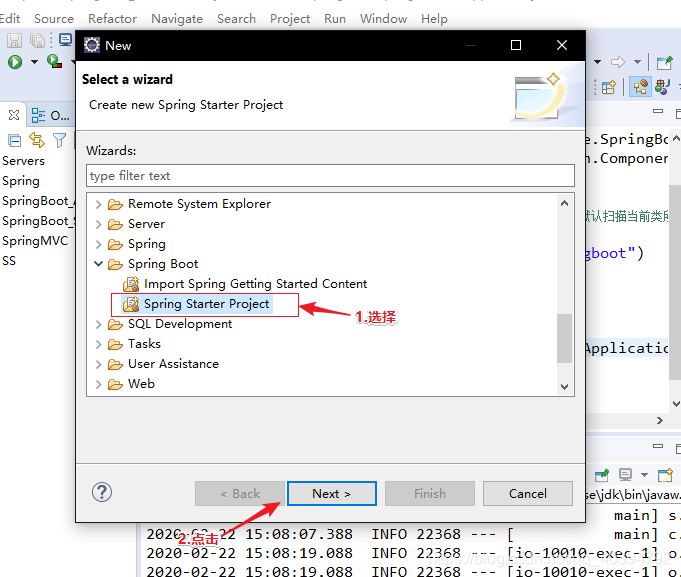Image resolution: width=681 pixels, height=577 pixels.
Task: Expand the Tasks folder
Action: coord(99,344)
